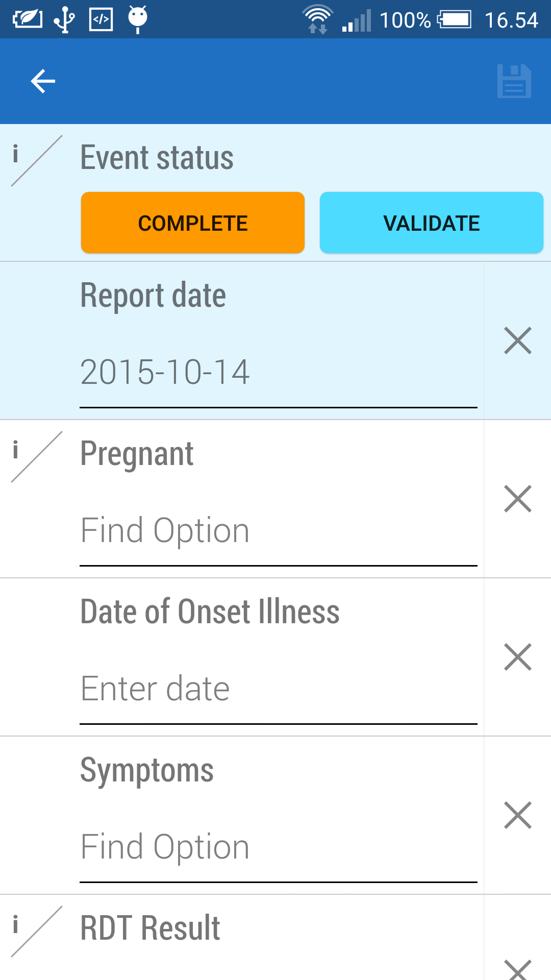The width and height of the screenshot is (551, 980).
Task: Open the Pregnant Find Option dropdown
Action: tap(278, 531)
